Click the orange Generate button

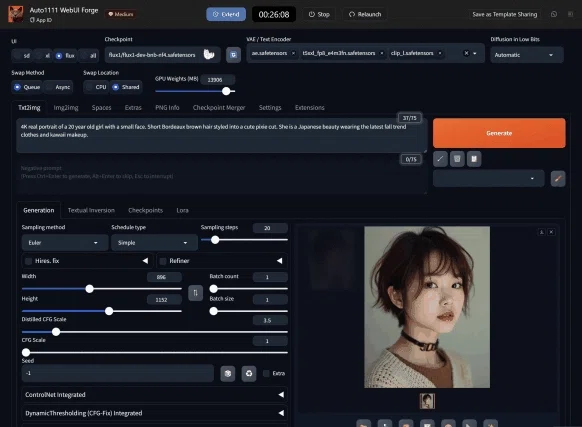click(499, 133)
